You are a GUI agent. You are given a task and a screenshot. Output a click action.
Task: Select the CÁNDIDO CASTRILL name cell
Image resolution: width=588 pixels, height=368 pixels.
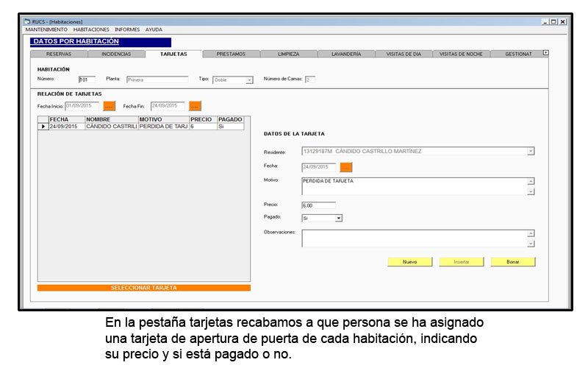pos(112,127)
